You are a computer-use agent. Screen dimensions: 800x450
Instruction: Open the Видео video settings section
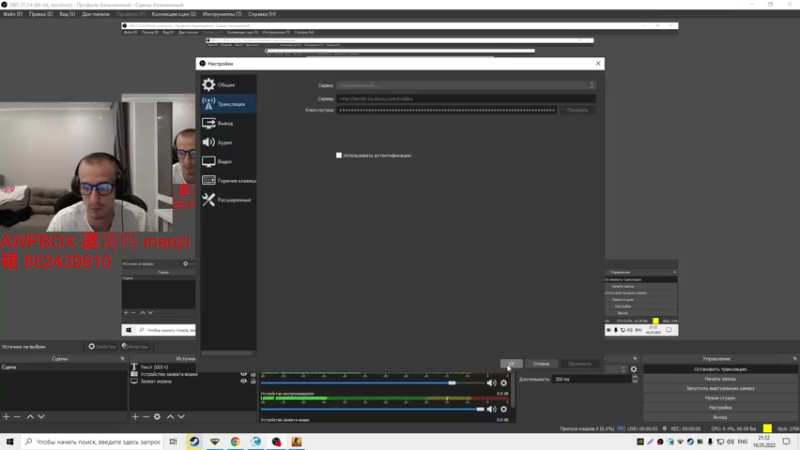click(228, 162)
